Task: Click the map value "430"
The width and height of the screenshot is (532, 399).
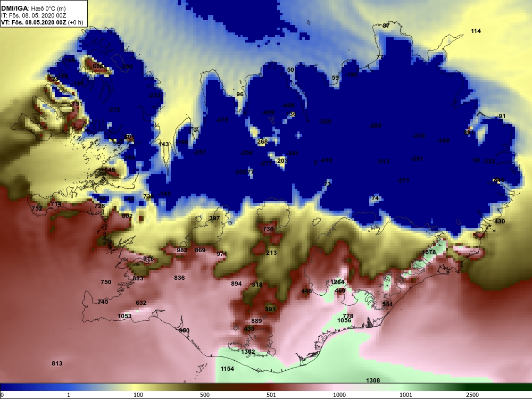Action: pyautogui.click(x=500, y=221)
